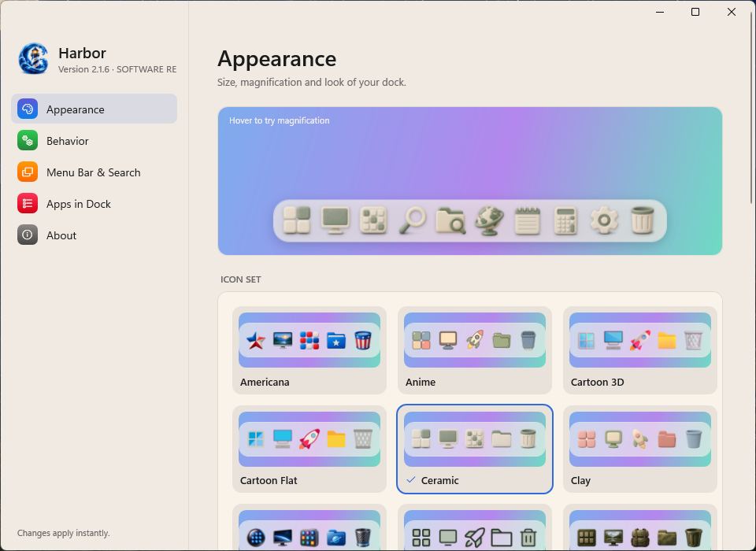The height and width of the screenshot is (551, 756).
Task: Click the app launcher grid icon in the dock preview
Action: point(373,220)
